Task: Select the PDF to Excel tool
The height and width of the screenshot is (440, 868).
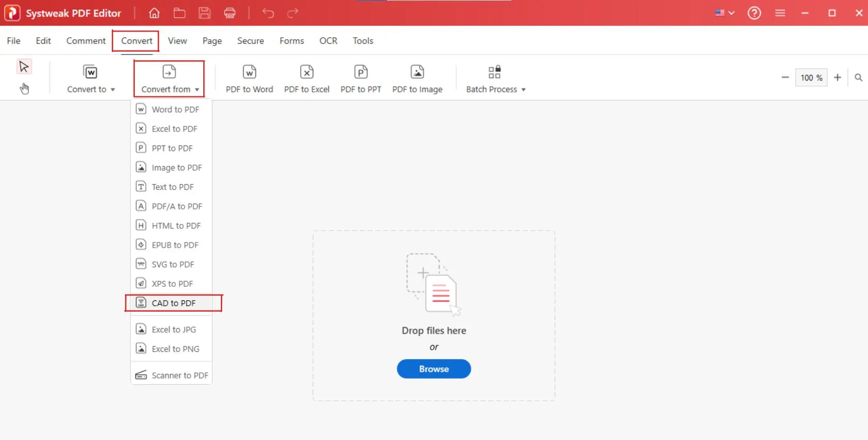Action: click(x=307, y=79)
